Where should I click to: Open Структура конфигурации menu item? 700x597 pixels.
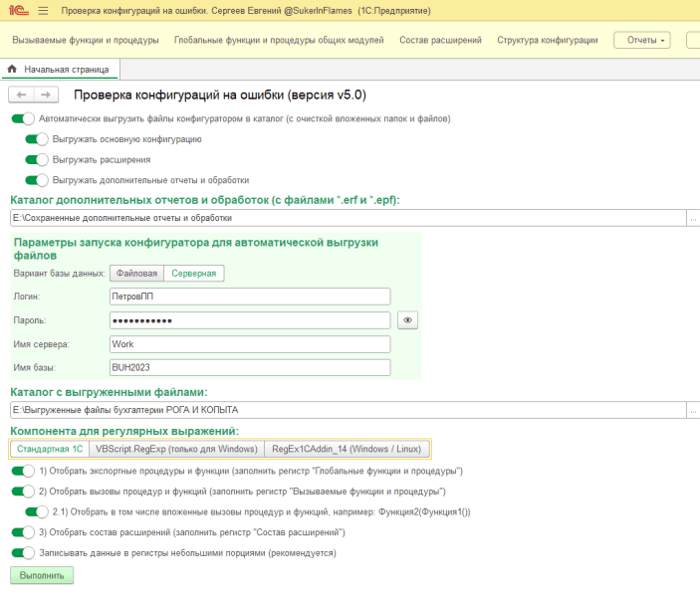pos(548,40)
